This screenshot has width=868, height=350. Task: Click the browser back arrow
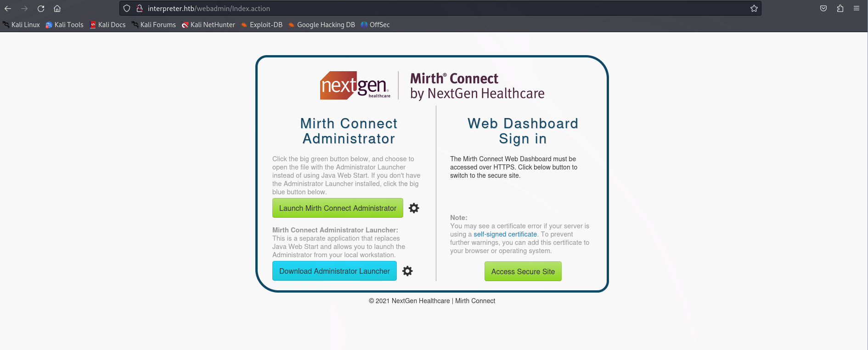click(8, 8)
